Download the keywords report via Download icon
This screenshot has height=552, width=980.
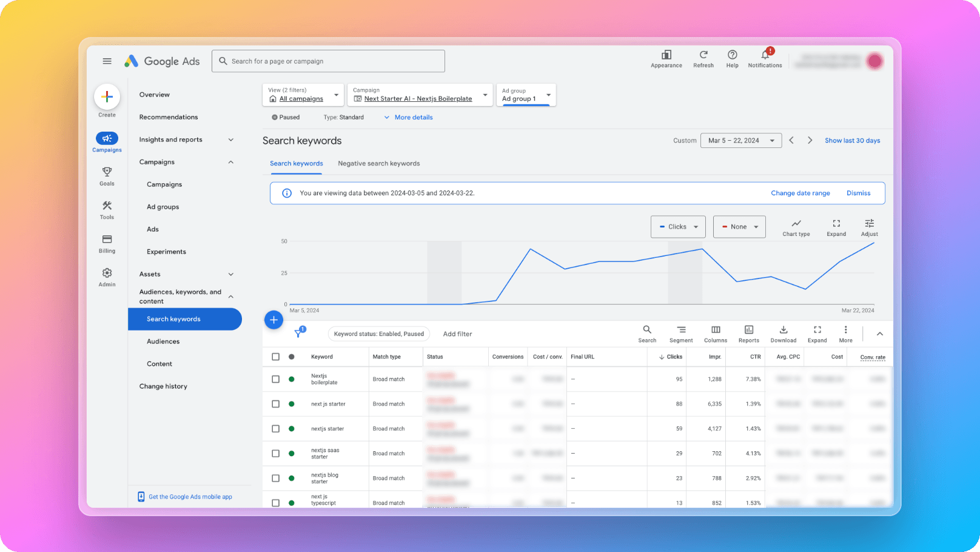coord(783,331)
